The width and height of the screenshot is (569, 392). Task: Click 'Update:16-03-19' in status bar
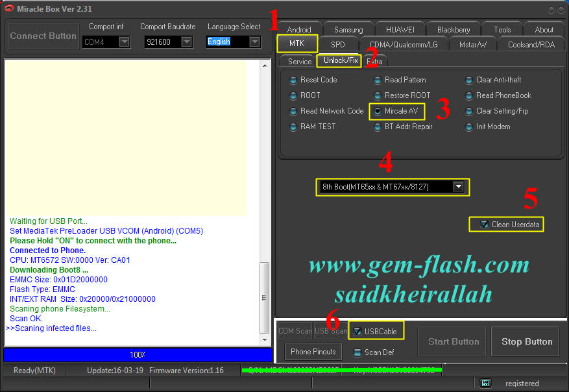coord(115,371)
